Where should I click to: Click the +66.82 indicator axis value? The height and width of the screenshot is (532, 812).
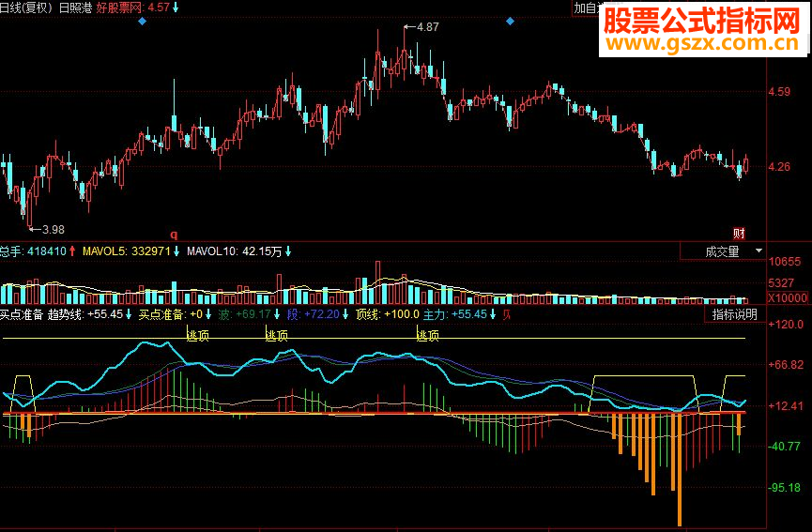786,365
